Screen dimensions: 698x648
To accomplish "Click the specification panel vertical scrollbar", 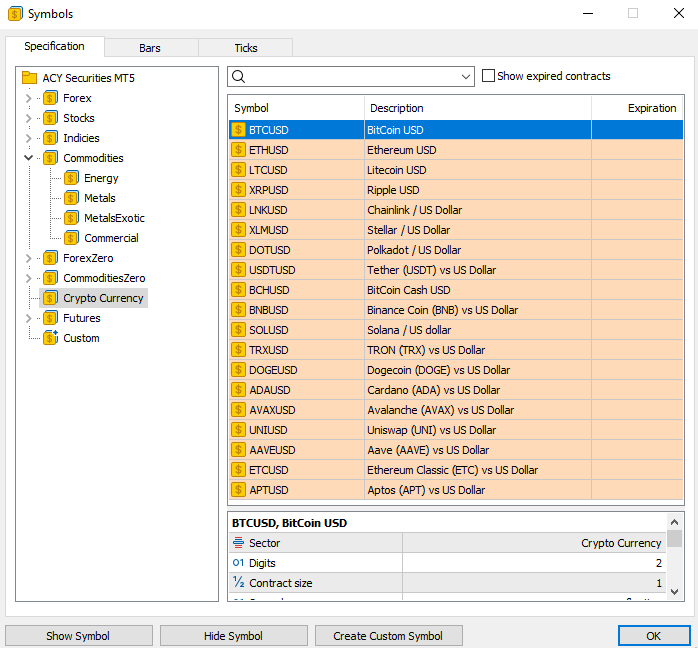I will pos(675,560).
